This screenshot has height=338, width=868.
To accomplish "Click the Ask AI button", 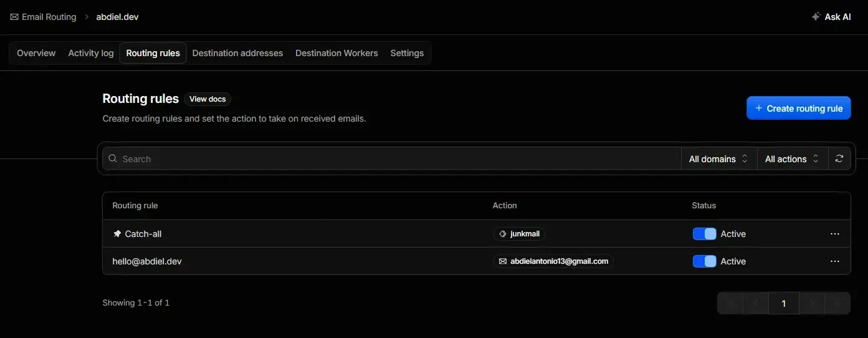I will tap(831, 17).
